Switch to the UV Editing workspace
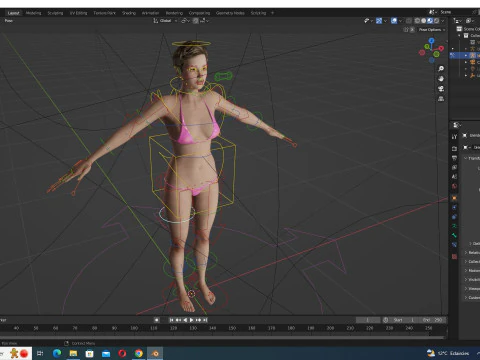 coord(78,13)
